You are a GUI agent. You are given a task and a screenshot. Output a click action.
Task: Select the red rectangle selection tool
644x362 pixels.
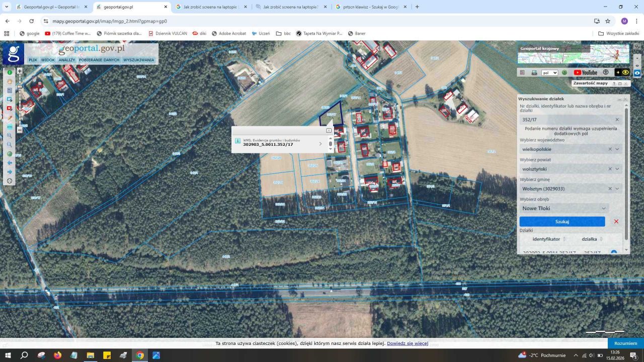[10, 109]
